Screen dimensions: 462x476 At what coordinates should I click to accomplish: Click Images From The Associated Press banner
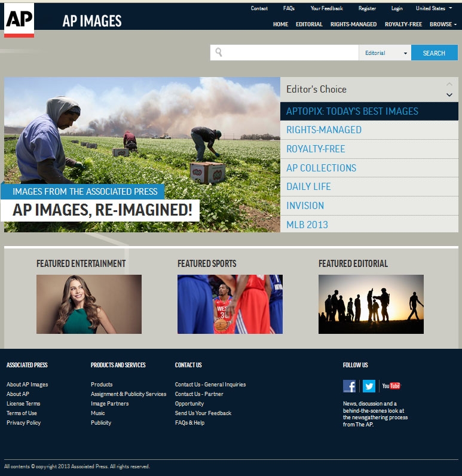click(83, 192)
